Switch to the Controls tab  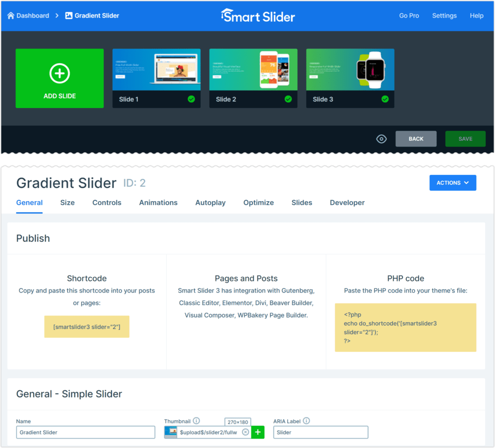107,203
